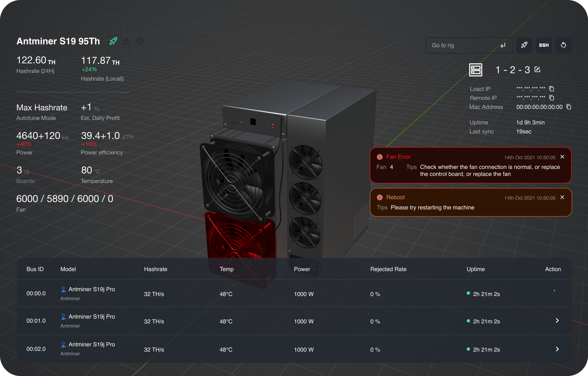Dismiss the Reboot alert
Screen dimensions: 588x376
562,198
